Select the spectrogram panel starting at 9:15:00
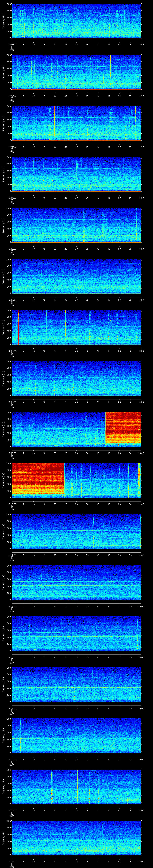The height and width of the screenshot is (868, 153). click(76, 736)
